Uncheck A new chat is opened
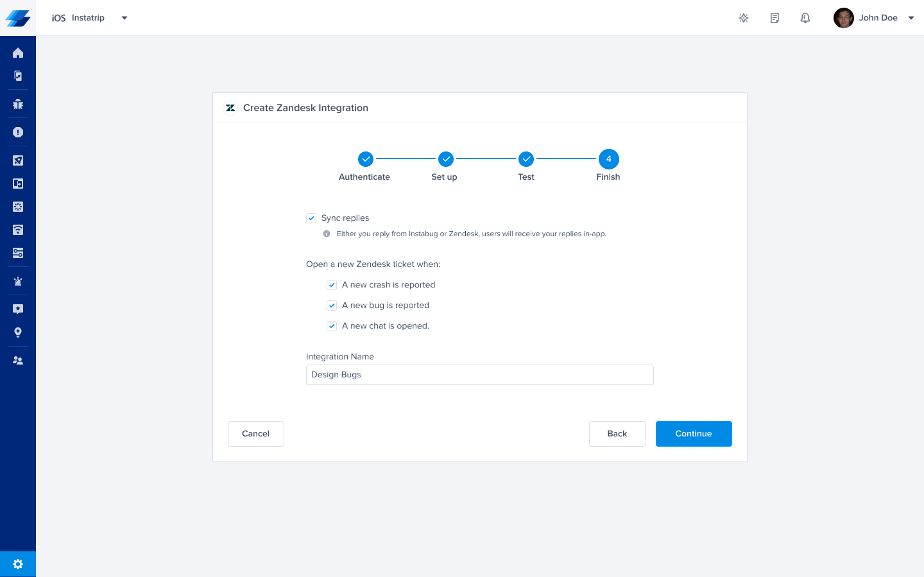 tap(332, 326)
